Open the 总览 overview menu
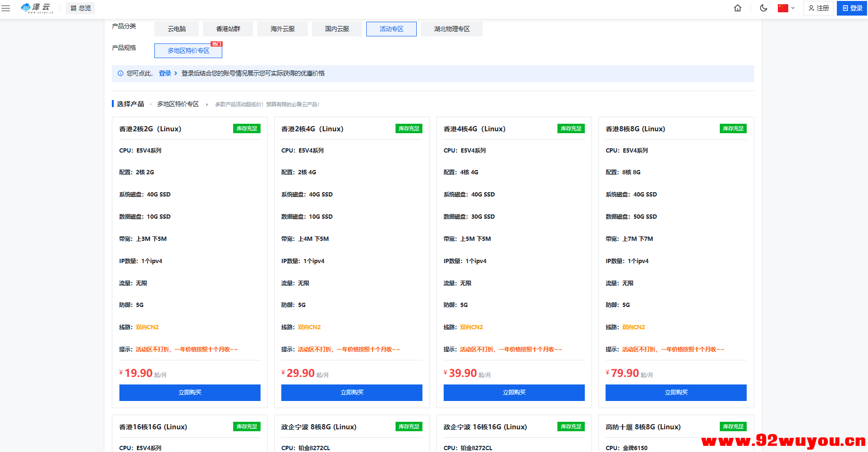This screenshot has width=868, height=452. tap(81, 8)
